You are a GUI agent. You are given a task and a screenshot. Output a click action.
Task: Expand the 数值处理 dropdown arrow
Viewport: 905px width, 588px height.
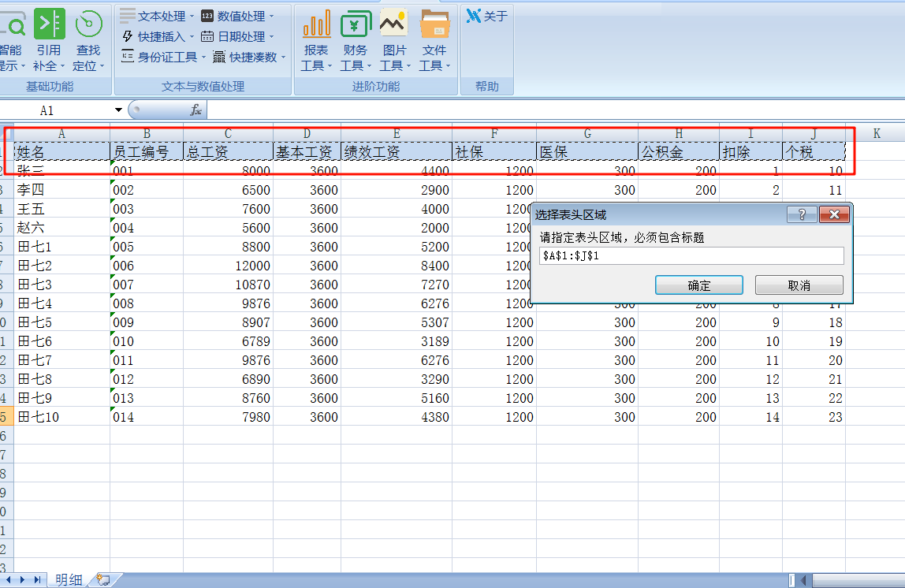[x=271, y=16]
